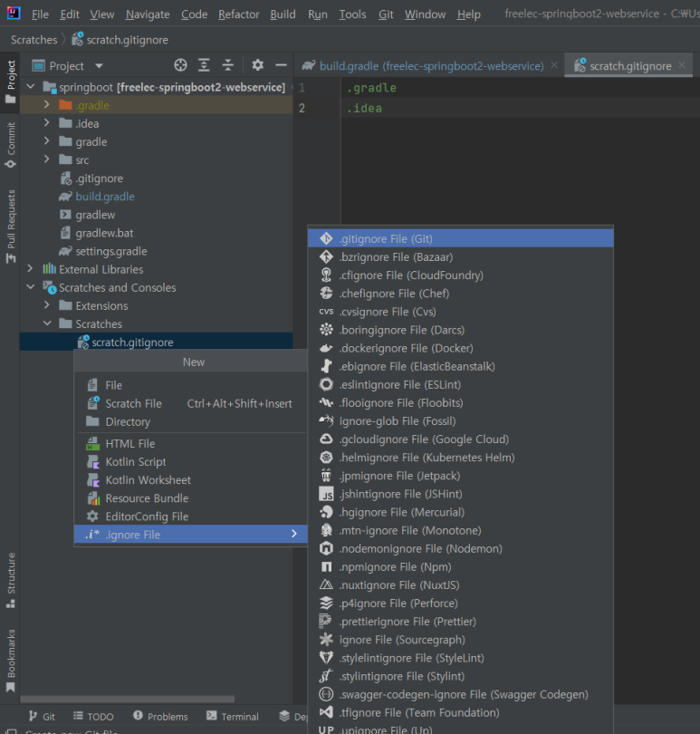700x734 pixels.
Task: Open the TODO tool window
Action: 93,716
